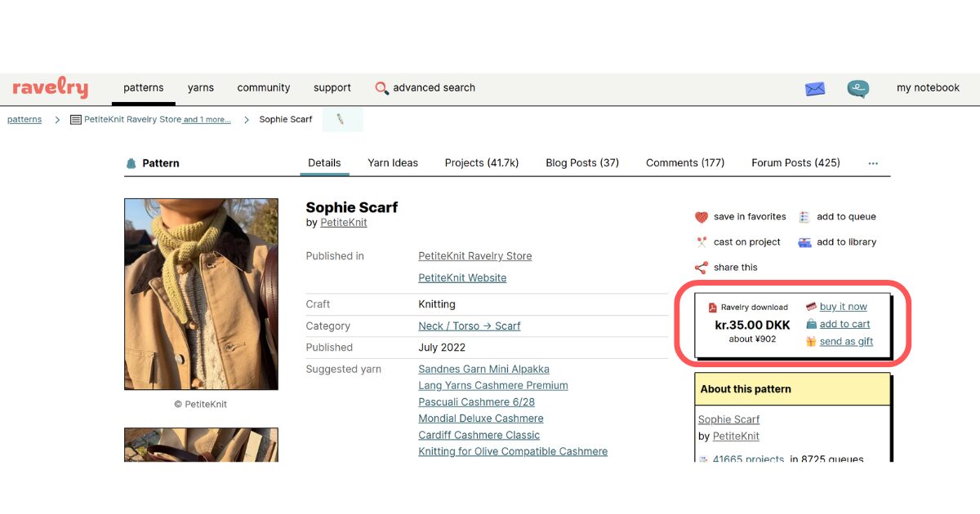Save pattern in favorites heart icon
The height and width of the screenshot is (514, 980).
pyautogui.click(x=701, y=217)
